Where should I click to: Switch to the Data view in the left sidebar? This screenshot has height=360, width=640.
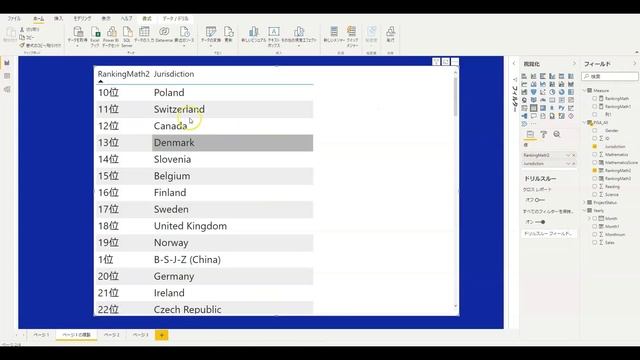[x=7, y=76]
